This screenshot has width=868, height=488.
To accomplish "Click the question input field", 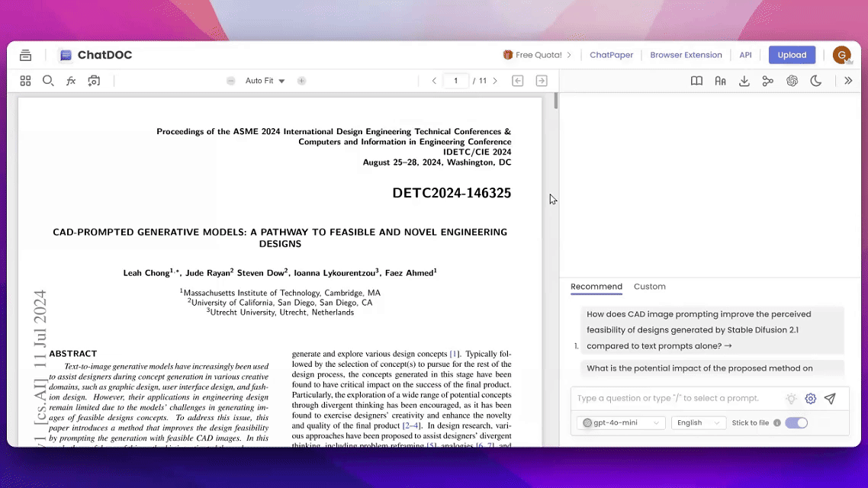I will (675, 398).
